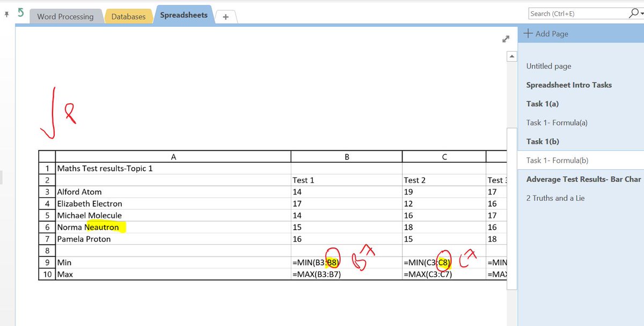Click the highlighted 'Norma Neautron' cell
The image size is (644, 326).
point(173,227)
